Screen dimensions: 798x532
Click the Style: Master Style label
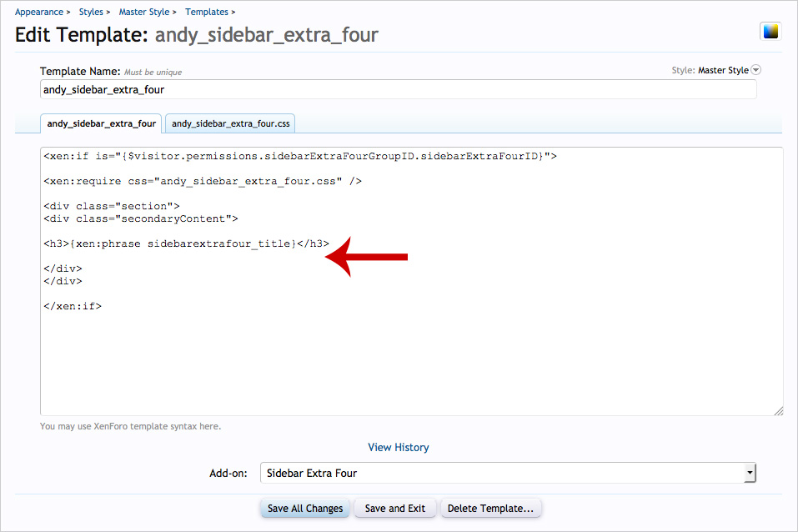pos(710,70)
